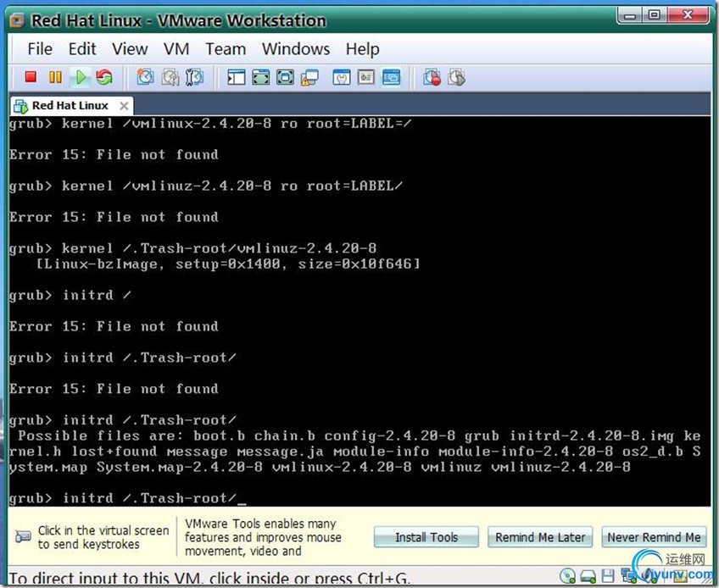Open the VM menu

[x=176, y=49]
